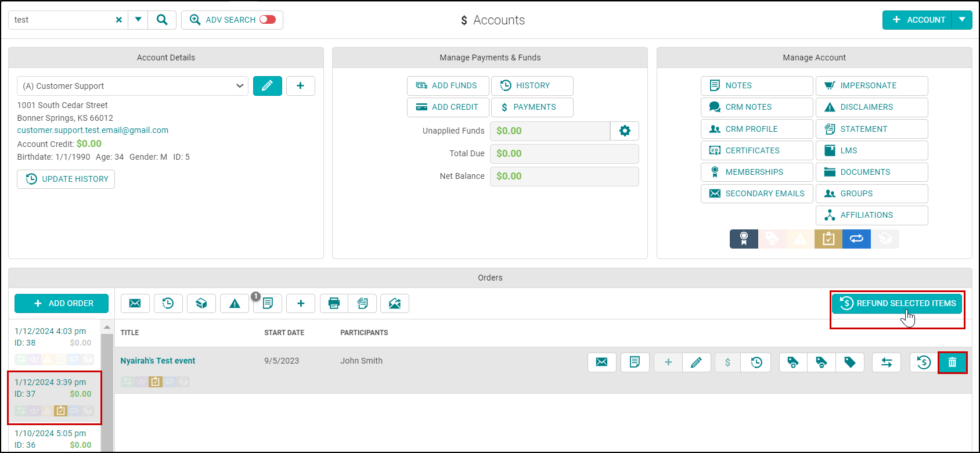Open CERTIFICATES
This screenshot has height=453, width=980.
[x=756, y=150]
